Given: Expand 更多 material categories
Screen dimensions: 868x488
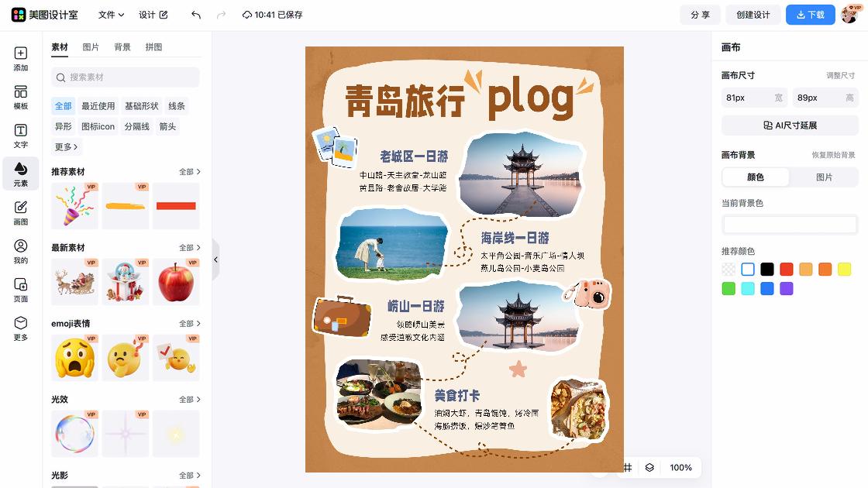Looking at the screenshot, I should [66, 146].
